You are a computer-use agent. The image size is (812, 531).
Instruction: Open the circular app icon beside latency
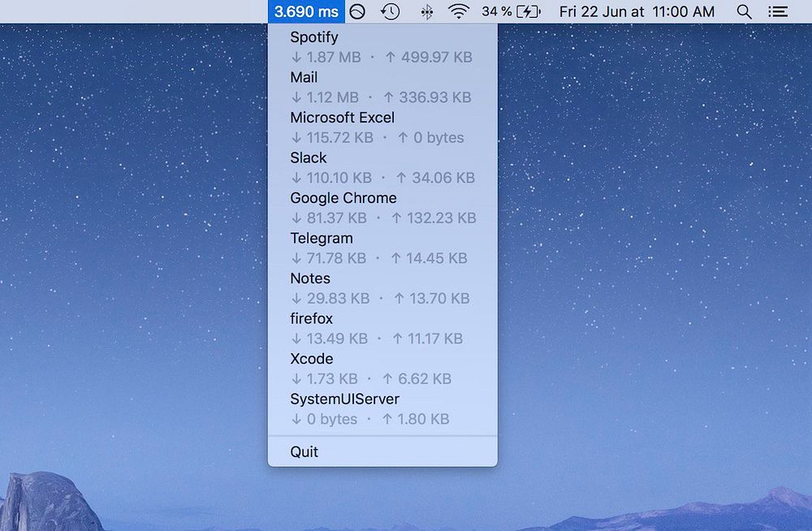pyautogui.click(x=357, y=11)
